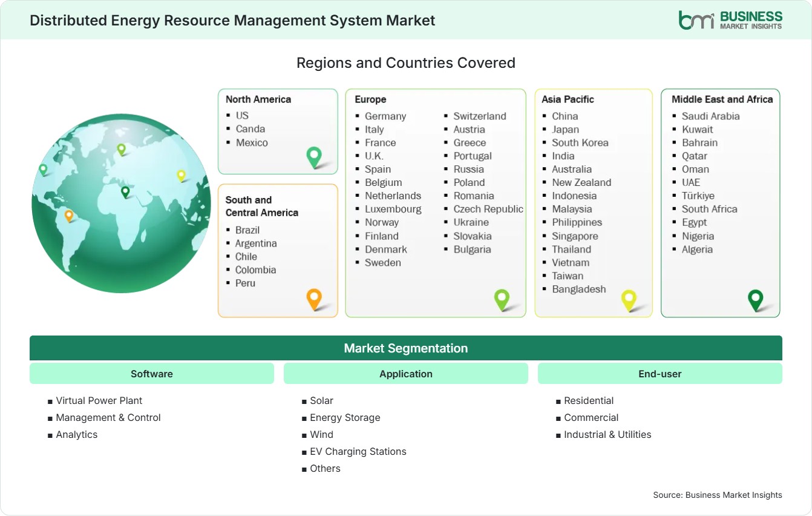Click the North America pin at the globe's left edge
Screen dimensions: 812x516
[43, 170]
